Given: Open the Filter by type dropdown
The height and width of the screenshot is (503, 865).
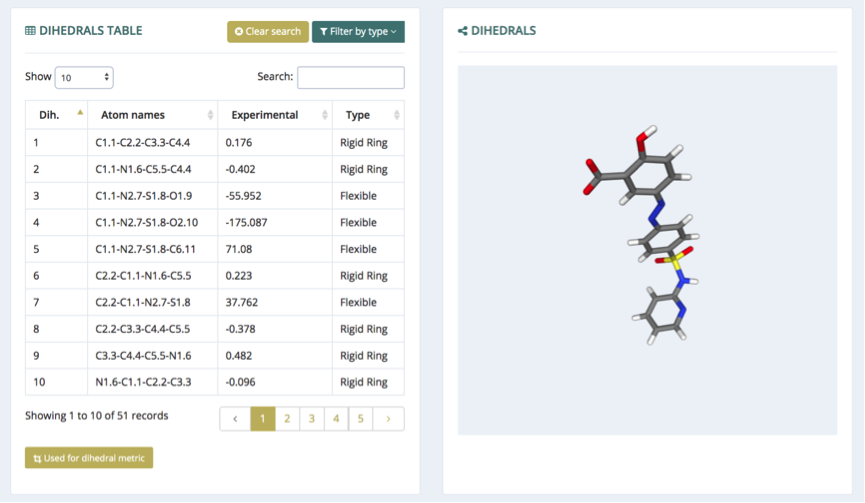Looking at the screenshot, I should tap(358, 31).
